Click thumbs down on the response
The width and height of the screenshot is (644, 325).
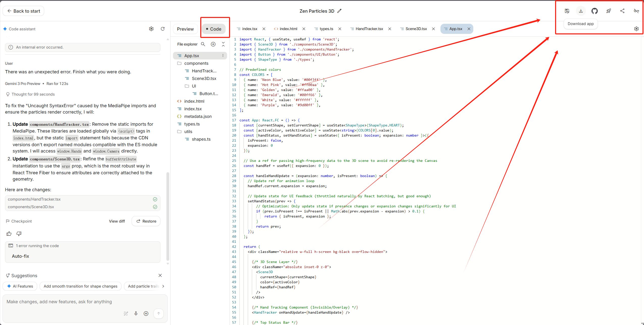tap(19, 233)
